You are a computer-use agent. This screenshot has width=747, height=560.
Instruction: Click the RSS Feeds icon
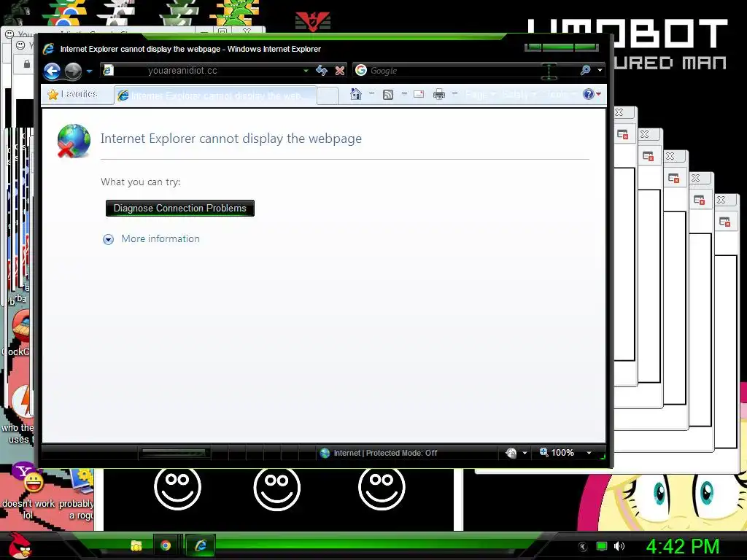(388, 94)
